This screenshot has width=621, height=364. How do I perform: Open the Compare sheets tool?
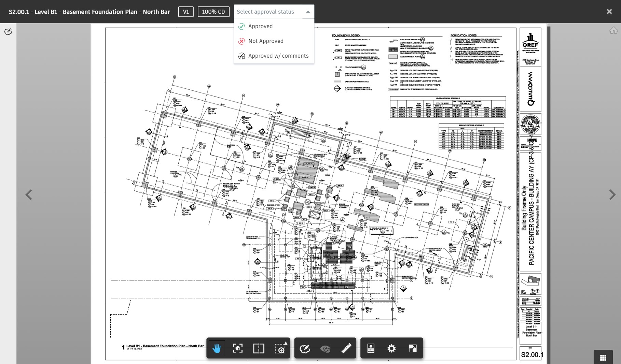[x=258, y=348]
